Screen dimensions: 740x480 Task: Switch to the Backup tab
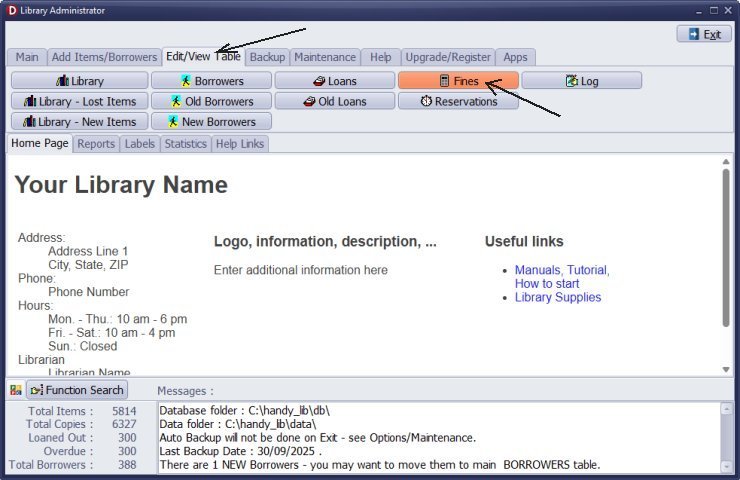[x=267, y=57]
